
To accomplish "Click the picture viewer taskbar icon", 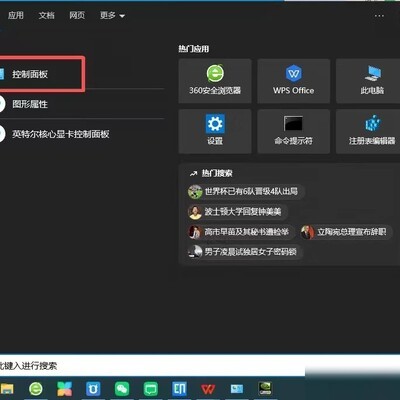I will pyautogui.click(x=237, y=389).
